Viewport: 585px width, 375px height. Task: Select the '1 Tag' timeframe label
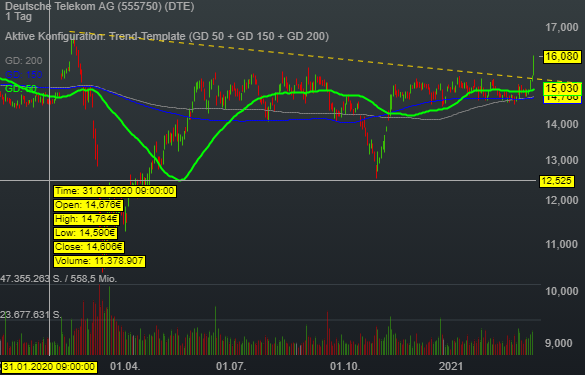pyautogui.click(x=19, y=16)
